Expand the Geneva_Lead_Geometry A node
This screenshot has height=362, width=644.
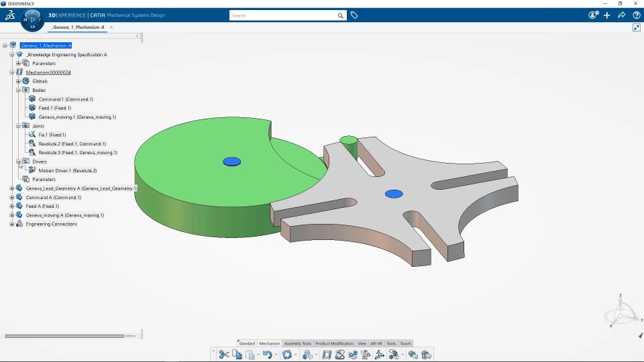click(x=12, y=188)
